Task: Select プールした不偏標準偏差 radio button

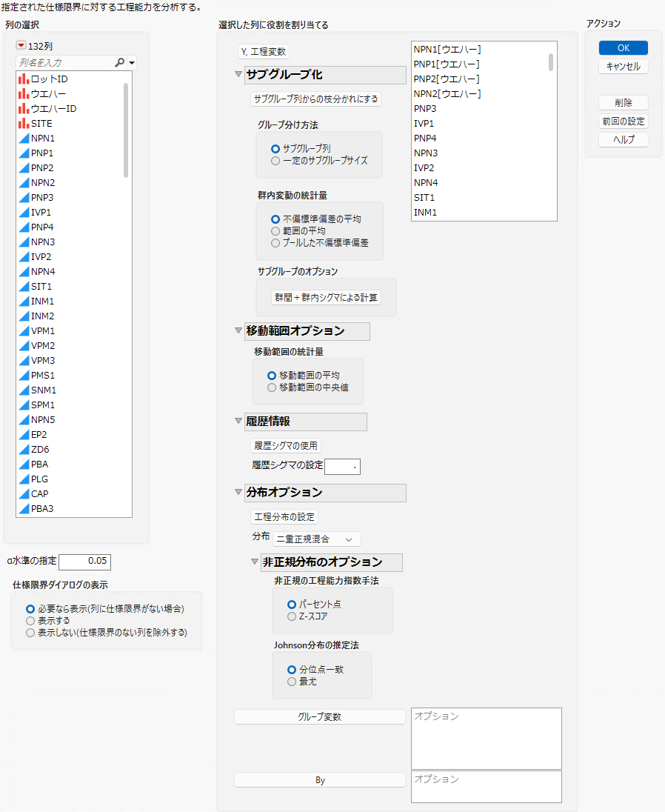Action: point(275,243)
